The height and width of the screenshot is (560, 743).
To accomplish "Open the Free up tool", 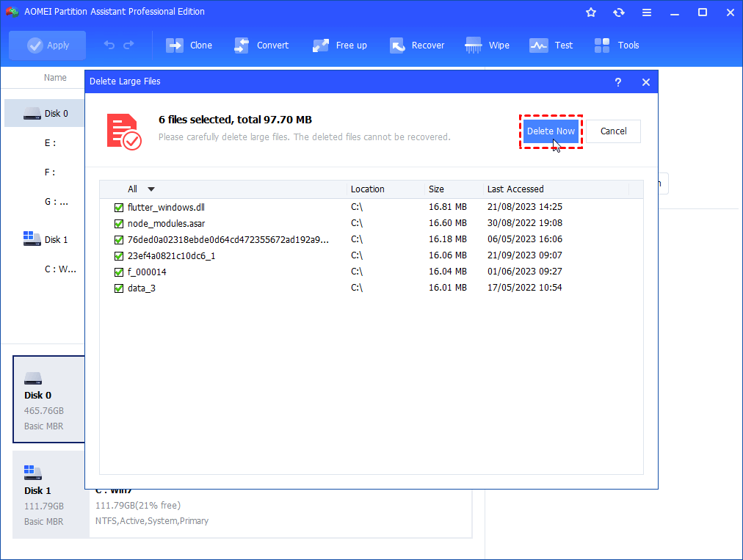I will pyautogui.click(x=339, y=46).
